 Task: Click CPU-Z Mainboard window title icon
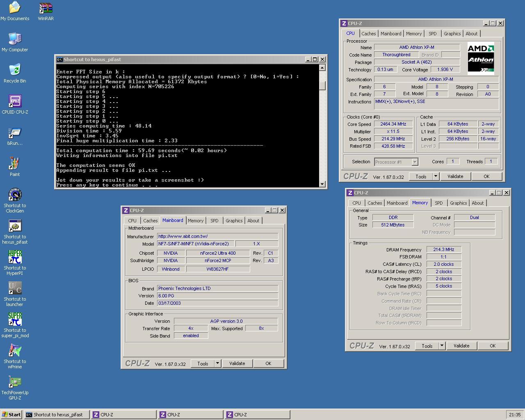126,210
